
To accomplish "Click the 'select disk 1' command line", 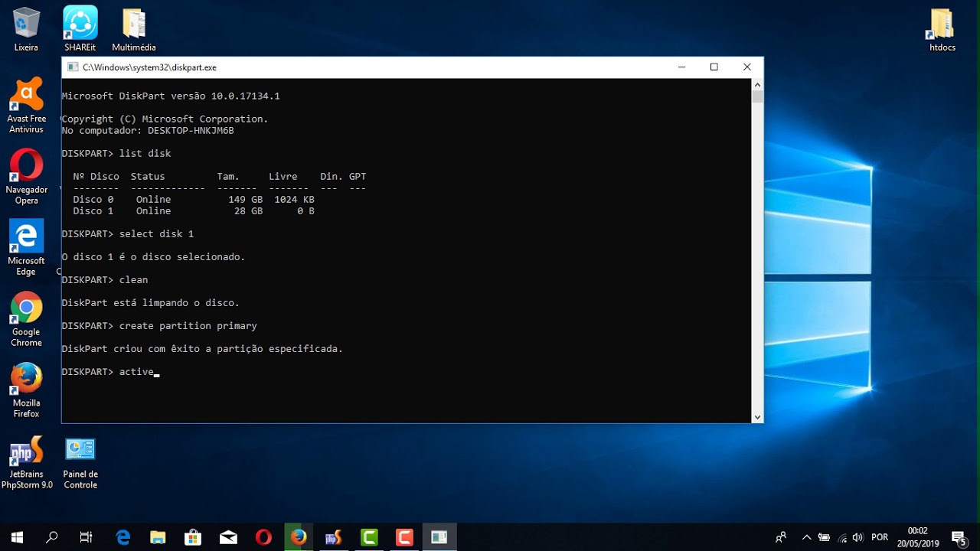I will [x=128, y=234].
